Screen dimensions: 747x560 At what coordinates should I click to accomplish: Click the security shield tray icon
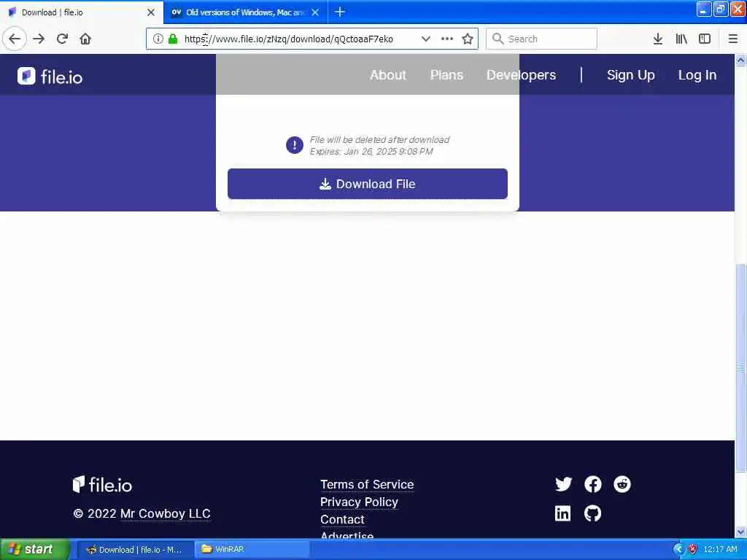692,549
